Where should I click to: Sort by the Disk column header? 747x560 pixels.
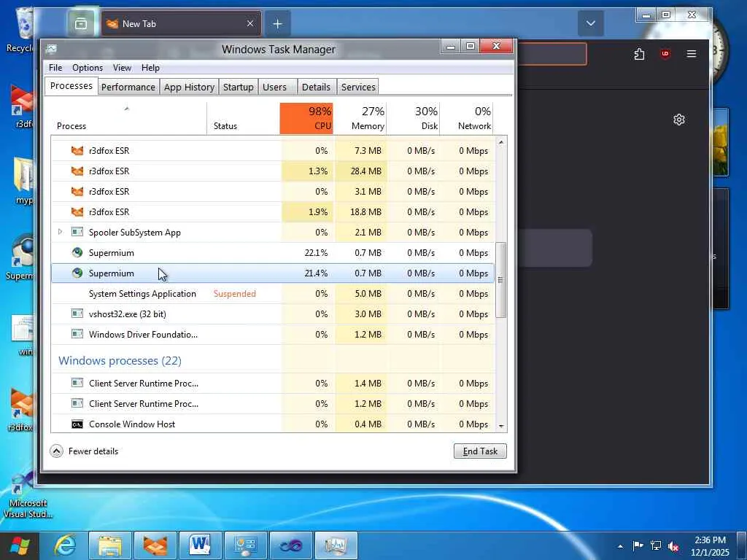pos(414,118)
